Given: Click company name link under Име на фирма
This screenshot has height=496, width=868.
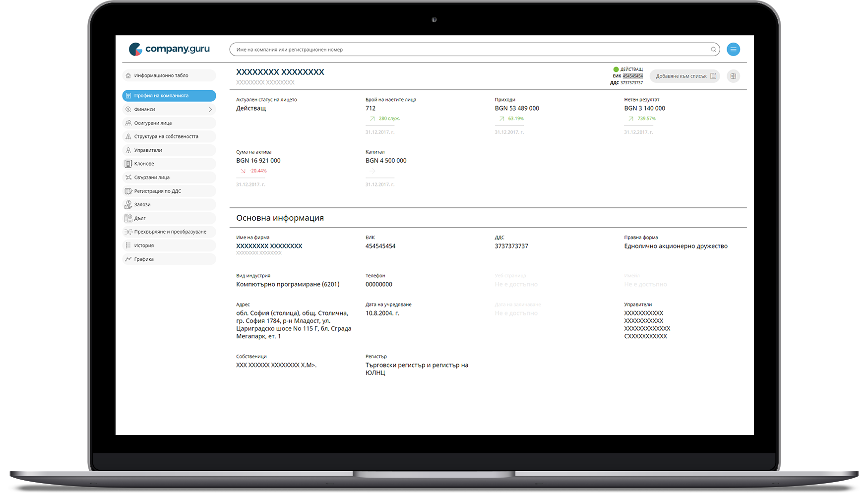Looking at the screenshot, I should coord(269,246).
